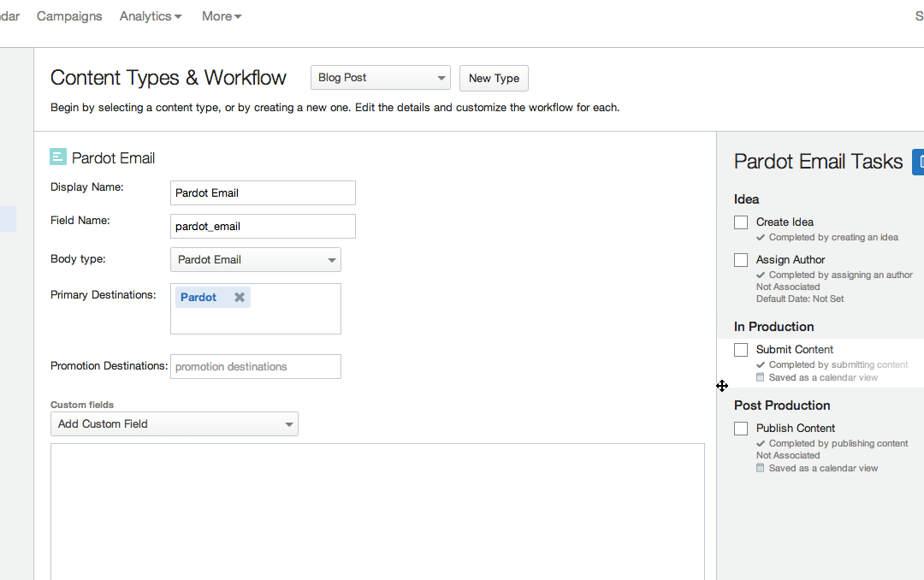
Task: Click calendar icon under Publish Content
Action: click(x=761, y=468)
